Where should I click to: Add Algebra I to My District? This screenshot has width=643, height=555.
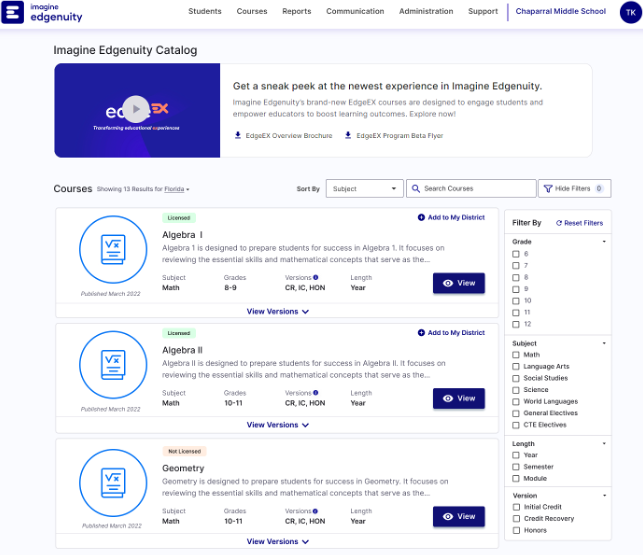click(450, 217)
